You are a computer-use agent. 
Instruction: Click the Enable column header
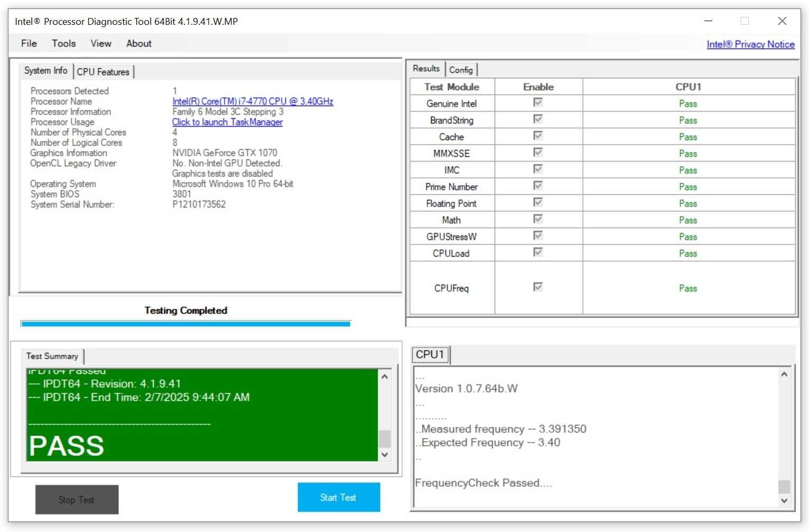tap(538, 87)
